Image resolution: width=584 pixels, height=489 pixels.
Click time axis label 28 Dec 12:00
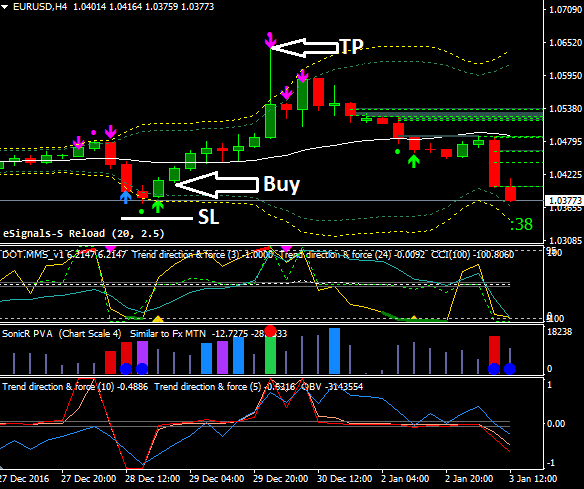click(x=153, y=479)
